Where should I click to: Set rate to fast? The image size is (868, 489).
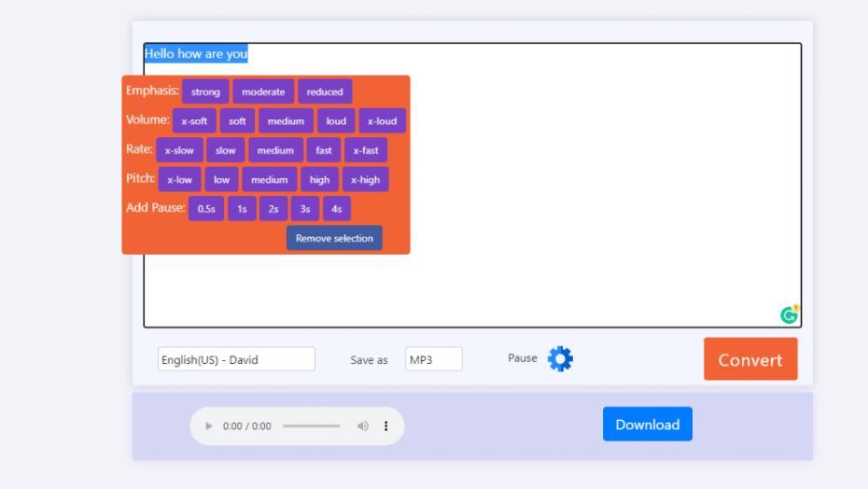click(324, 150)
